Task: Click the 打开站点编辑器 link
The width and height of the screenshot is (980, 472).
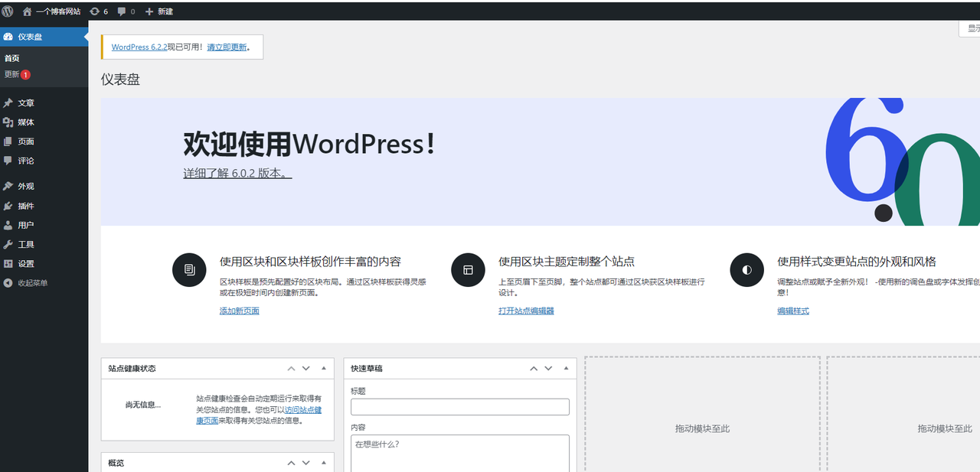Action: pos(526,311)
